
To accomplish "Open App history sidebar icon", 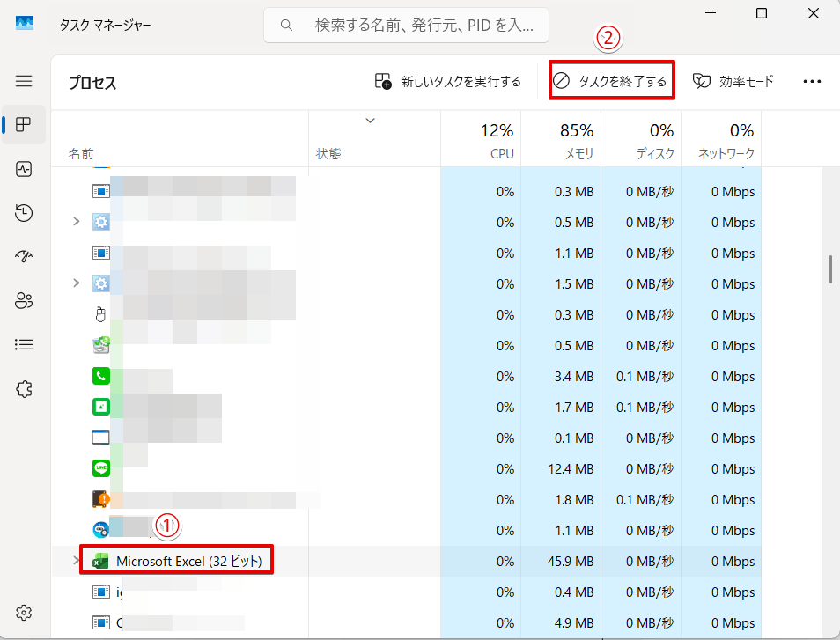I will pyautogui.click(x=24, y=213).
